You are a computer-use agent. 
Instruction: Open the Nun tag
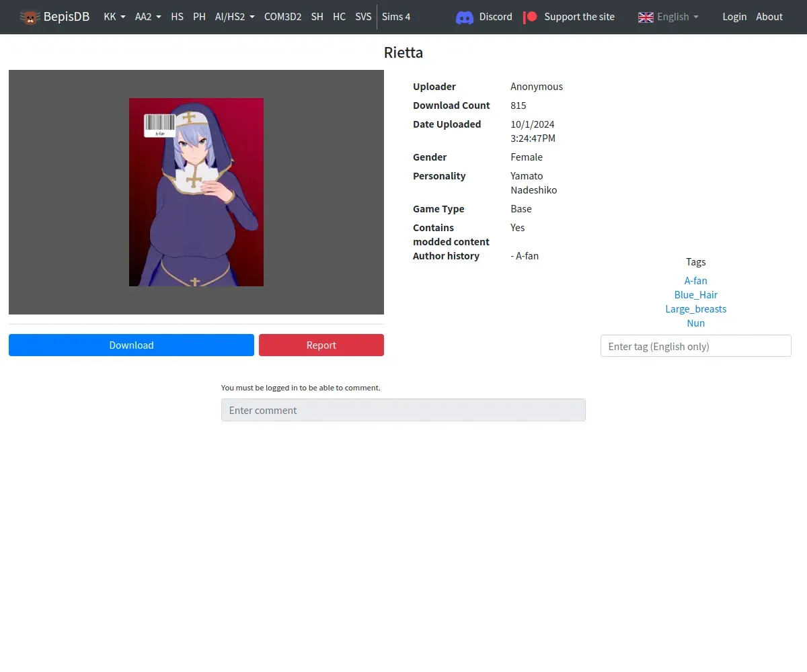(696, 323)
